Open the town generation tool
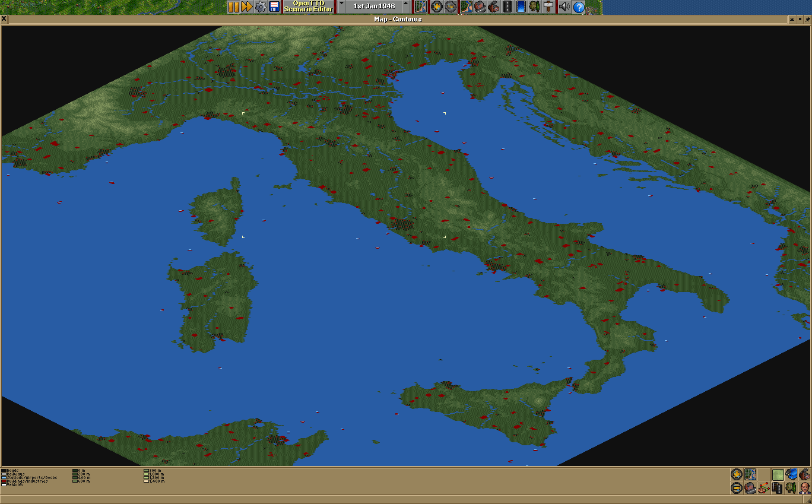 pos(480,7)
